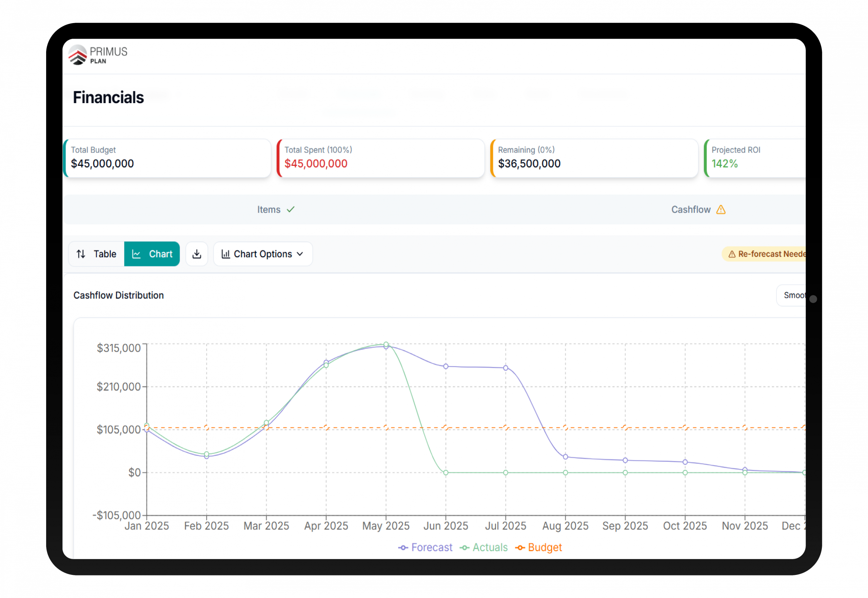Image resolution: width=868 pixels, height=598 pixels.
Task: Click the Items green checkmark icon
Action: pyautogui.click(x=291, y=209)
